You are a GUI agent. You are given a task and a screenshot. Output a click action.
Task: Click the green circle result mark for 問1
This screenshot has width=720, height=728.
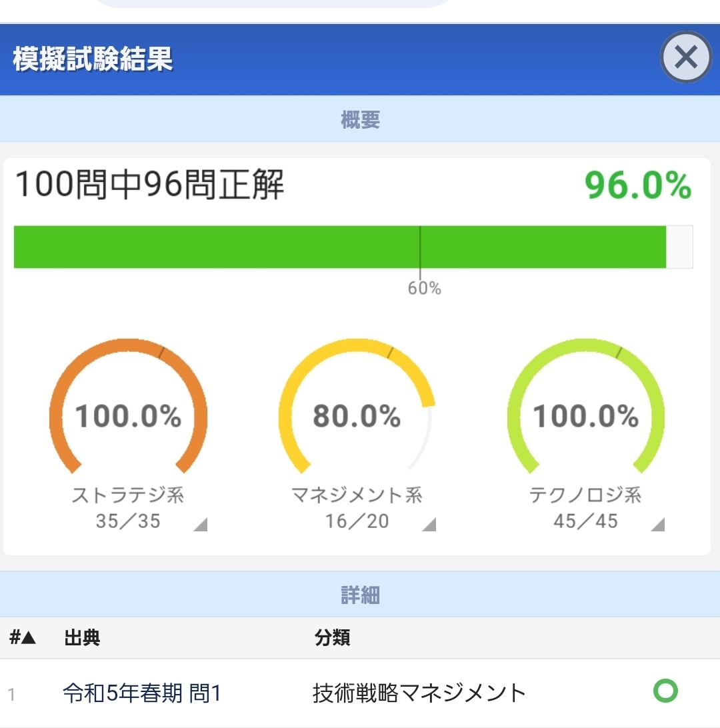point(665,691)
